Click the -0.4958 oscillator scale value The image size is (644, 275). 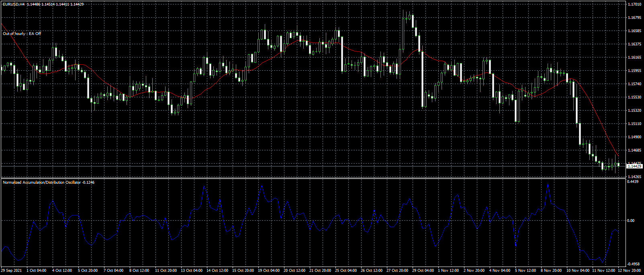(634, 264)
